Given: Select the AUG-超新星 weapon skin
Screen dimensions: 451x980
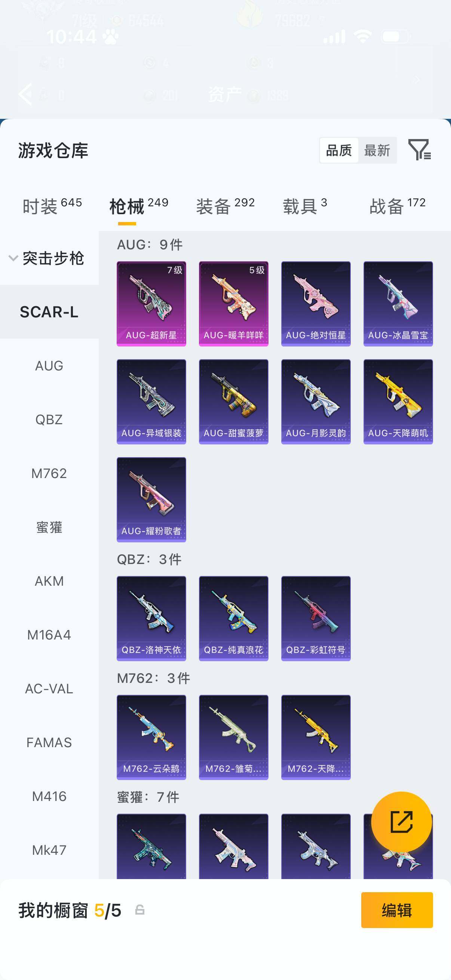Looking at the screenshot, I should coord(151,303).
